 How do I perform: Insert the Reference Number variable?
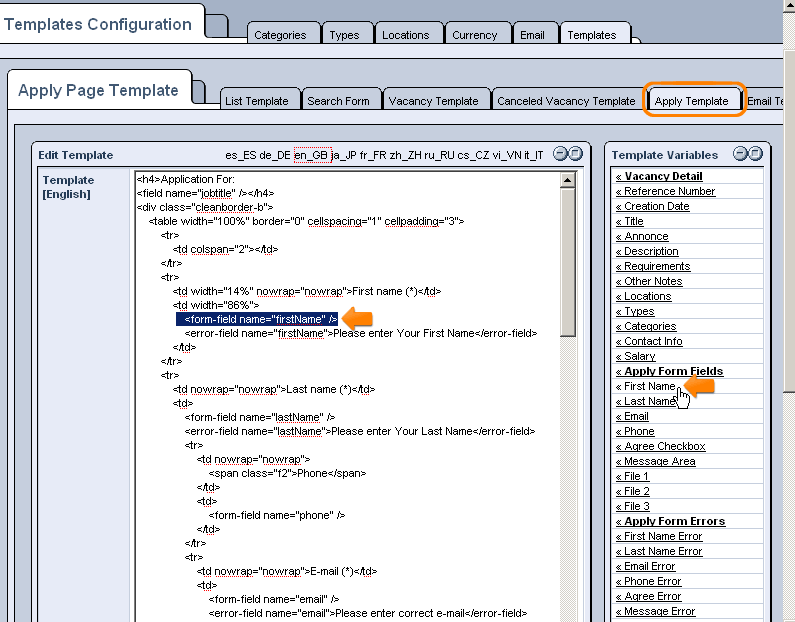665,191
